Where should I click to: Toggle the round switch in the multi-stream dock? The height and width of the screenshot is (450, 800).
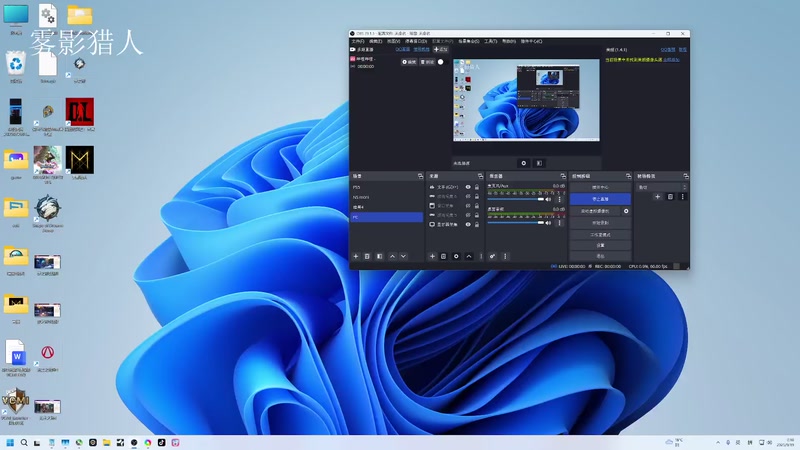(x=441, y=62)
